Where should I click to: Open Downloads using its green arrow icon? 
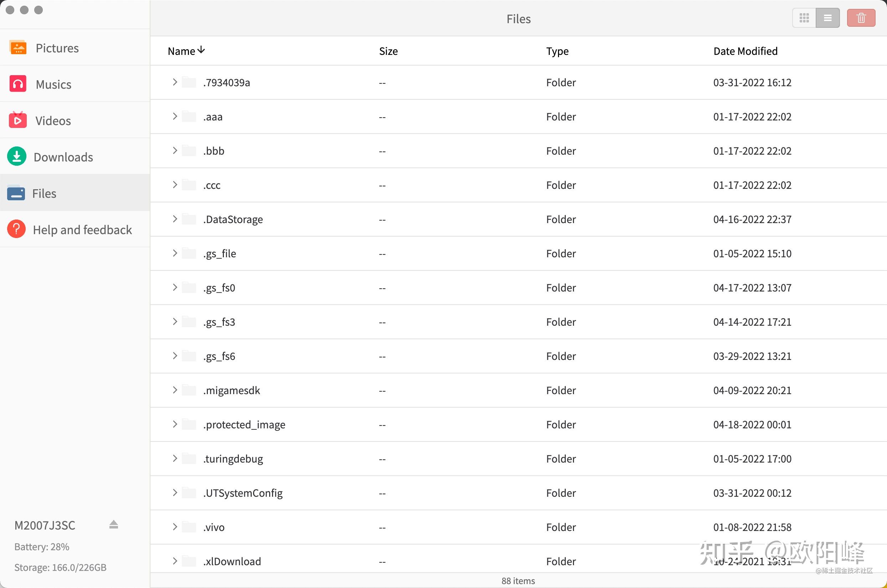(x=17, y=156)
